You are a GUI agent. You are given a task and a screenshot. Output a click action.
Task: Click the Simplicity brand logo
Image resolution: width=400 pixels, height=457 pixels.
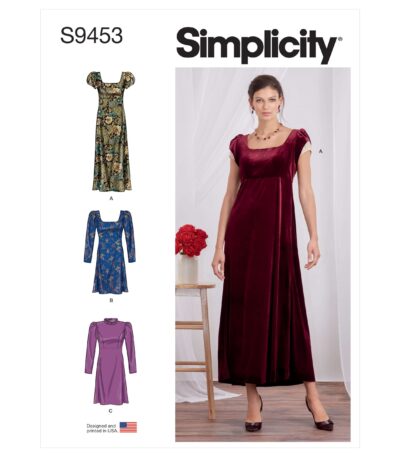[x=259, y=44]
